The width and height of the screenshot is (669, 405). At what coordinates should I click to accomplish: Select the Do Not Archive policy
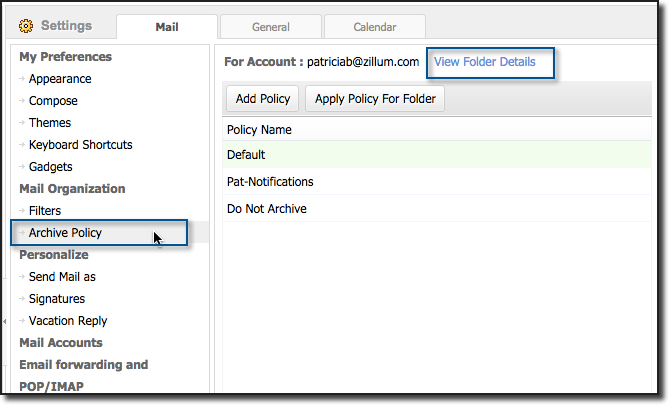click(437, 209)
